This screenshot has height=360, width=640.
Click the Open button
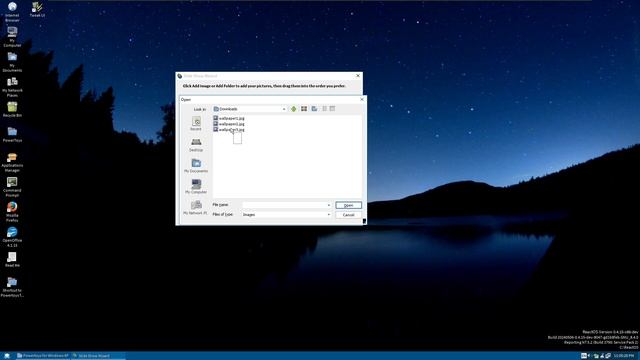pos(349,205)
